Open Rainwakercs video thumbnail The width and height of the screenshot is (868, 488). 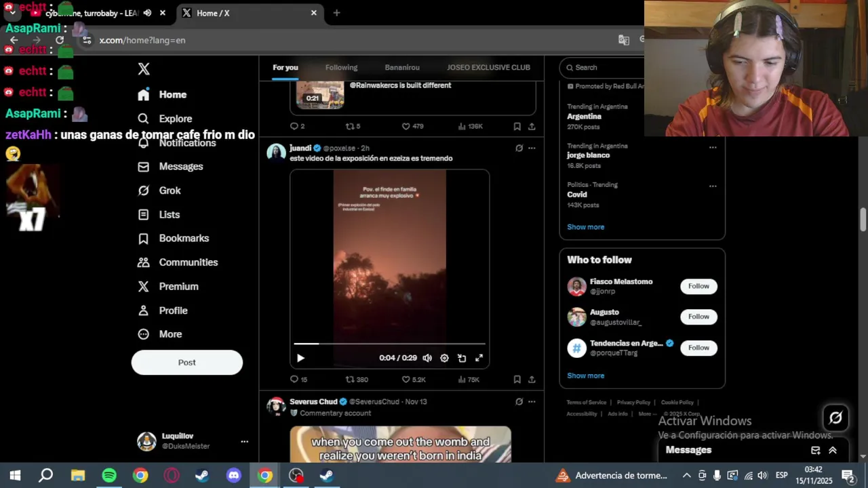(x=320, y=94)
